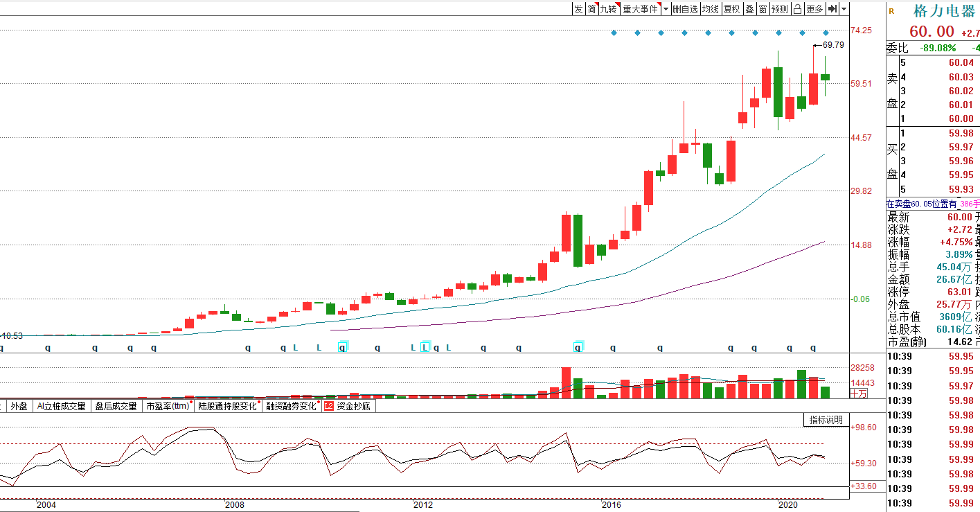
Task: Click 删自选 to remove from watchlist
Action: (685, 9)
